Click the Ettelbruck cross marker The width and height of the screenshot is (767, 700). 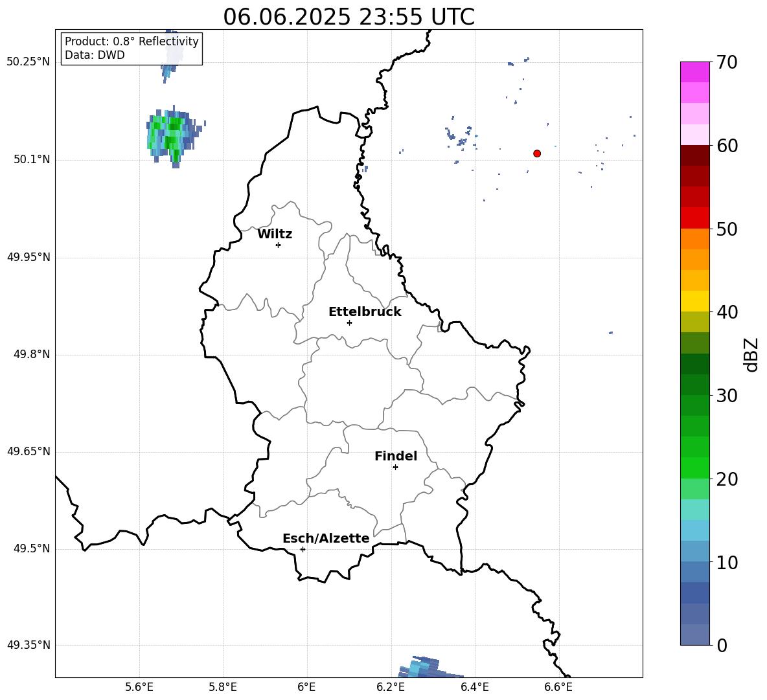[349, 322]
